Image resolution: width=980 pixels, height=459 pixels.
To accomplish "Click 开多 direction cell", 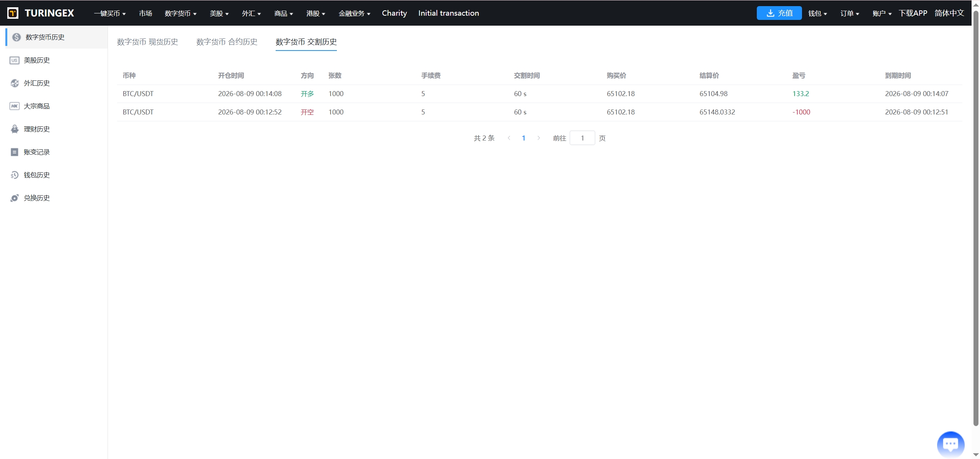I will tap(307, 94).
